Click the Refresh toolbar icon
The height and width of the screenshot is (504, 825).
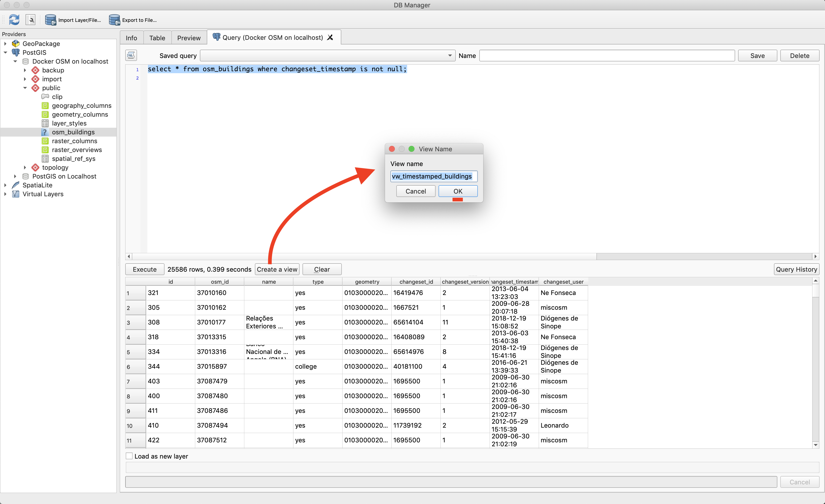tap(14, 20)
